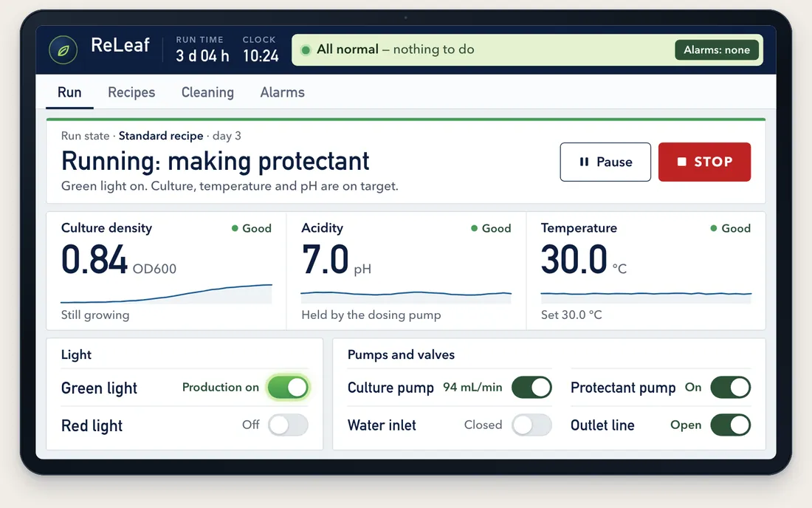Screen dimensions: 812x508
Task: Switch off the Culture pump toggle
Action: coord(531,388)
